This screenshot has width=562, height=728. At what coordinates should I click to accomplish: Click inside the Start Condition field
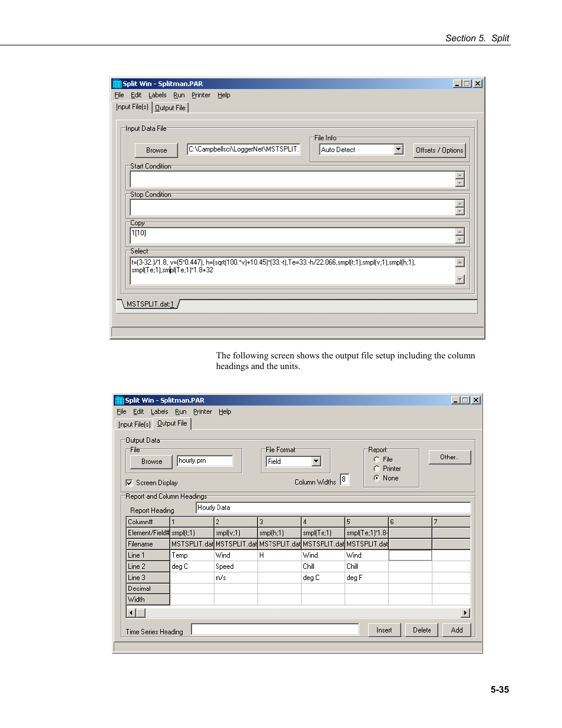tap(293, 179)
